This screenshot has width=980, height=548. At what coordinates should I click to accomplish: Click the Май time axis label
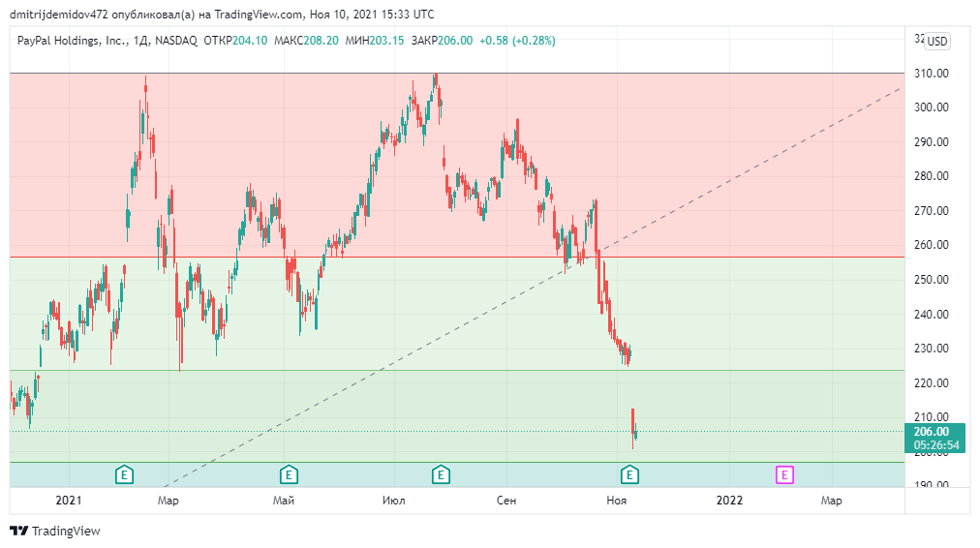[284, 501]
